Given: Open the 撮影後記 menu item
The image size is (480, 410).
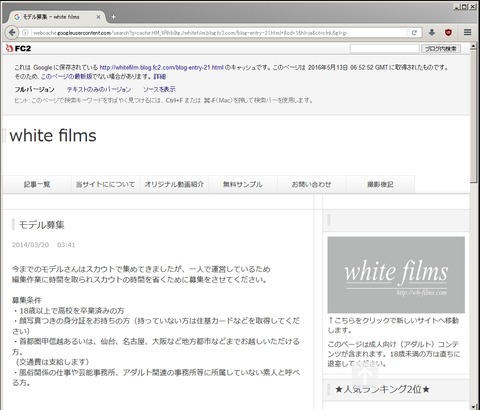Looking at the screenshot, I should tap(380, 184).
